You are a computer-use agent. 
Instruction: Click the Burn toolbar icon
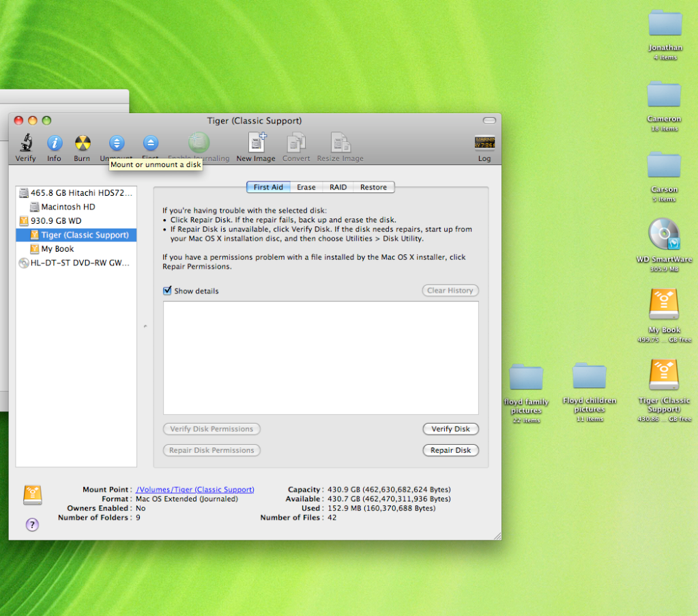[x=83, y=143]
